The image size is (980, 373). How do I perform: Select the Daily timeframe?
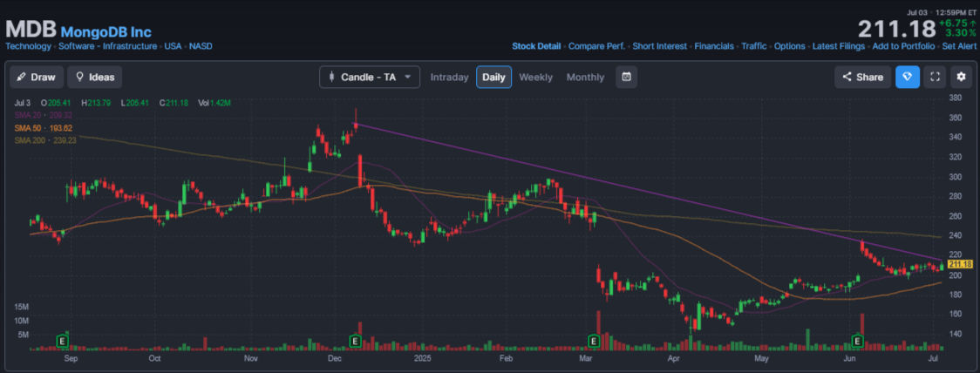tap(493, 77)
